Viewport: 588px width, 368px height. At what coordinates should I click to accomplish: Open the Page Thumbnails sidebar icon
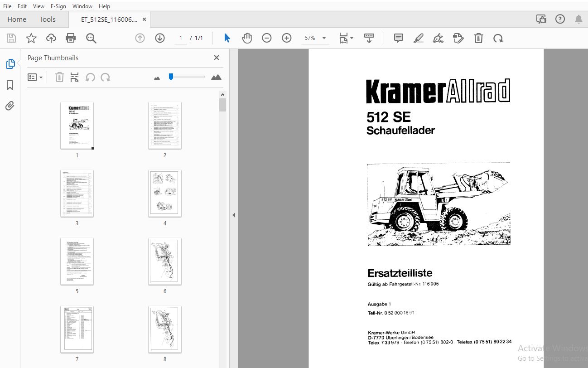10,64
